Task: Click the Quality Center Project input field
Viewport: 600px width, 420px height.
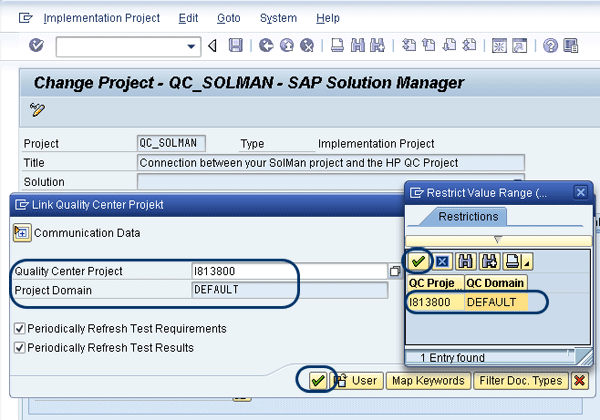Action: click(289, 271)
